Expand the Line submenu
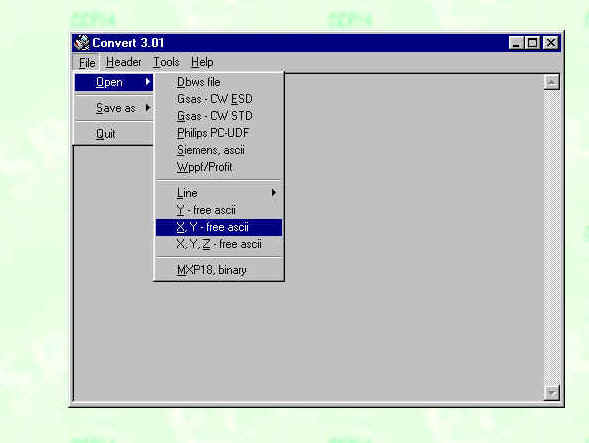Viewport: 589px width, 443px height. 219,193
